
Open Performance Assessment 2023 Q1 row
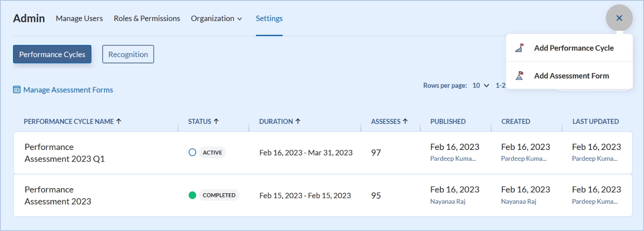pos(65,153)
